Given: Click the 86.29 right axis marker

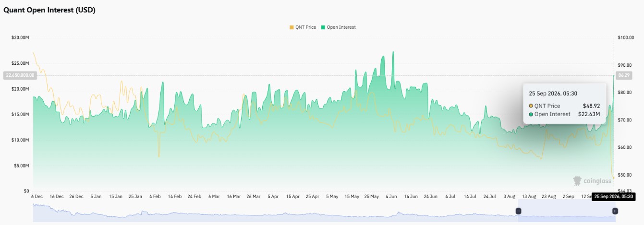Looking at the screenshot, I should 623,75.
